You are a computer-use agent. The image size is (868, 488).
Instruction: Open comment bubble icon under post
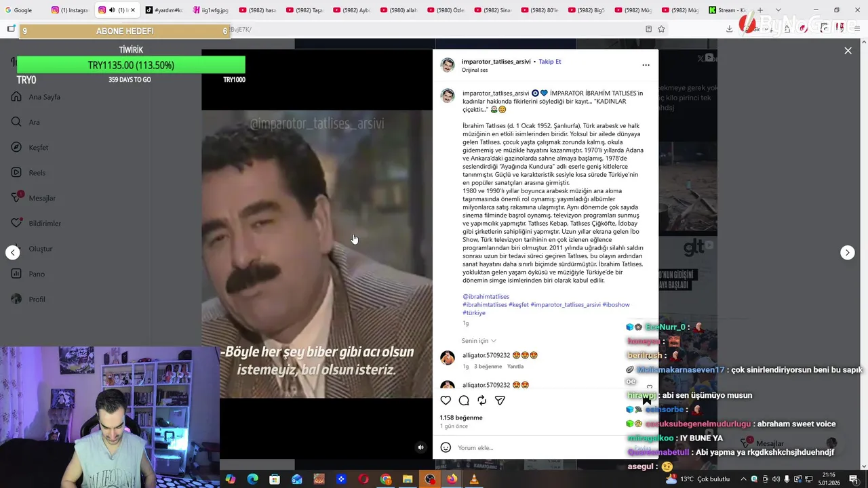464,401
